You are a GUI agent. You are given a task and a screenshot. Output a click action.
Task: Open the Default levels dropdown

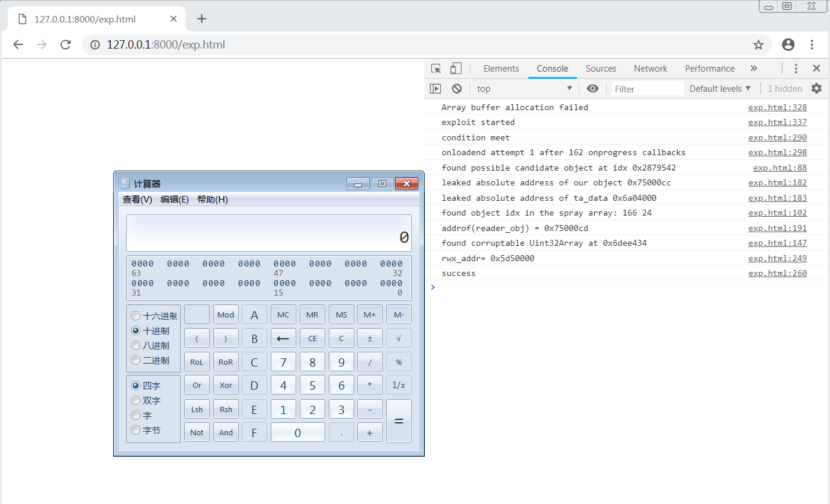pos(720,89)
